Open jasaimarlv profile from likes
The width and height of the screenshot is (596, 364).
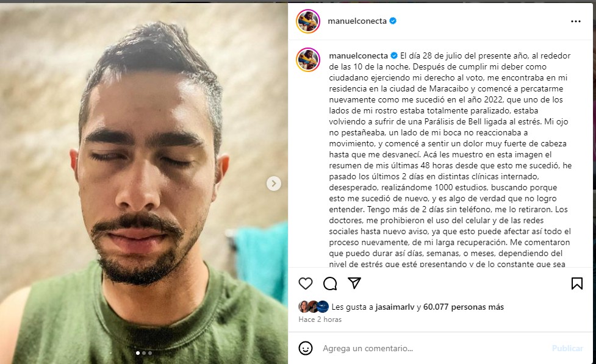coord(395,307)
